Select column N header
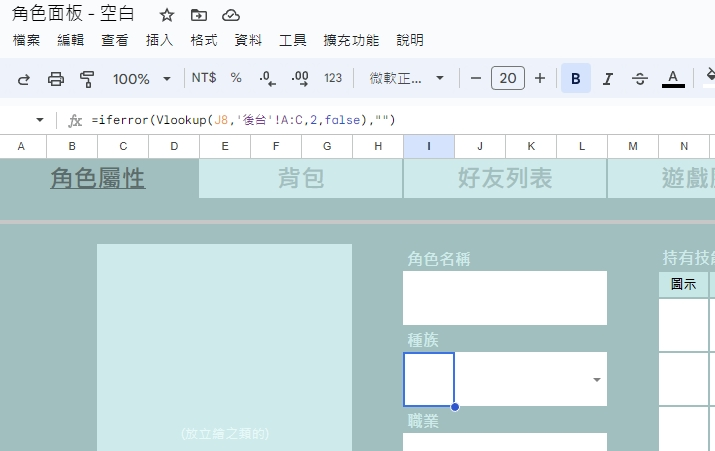Viewport: 715px width, 451px height. click(684, 146)
